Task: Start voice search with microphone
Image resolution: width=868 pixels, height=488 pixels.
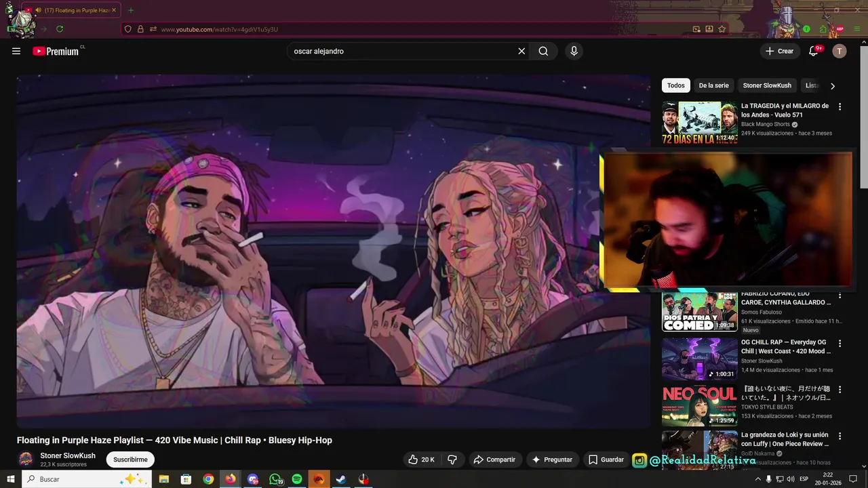Action: coord(574,51)
